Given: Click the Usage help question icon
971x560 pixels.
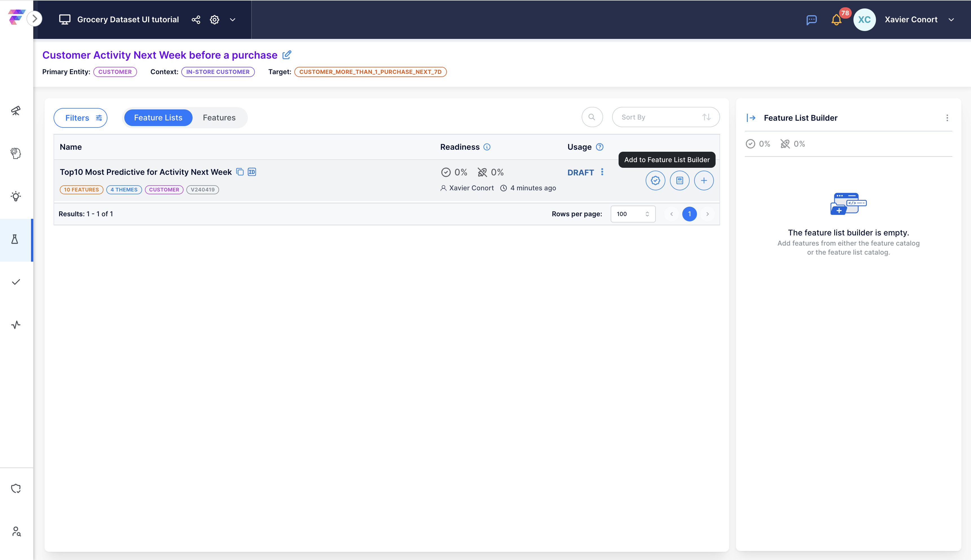Looking at the screenshot, I should click(x=599, y=147).
